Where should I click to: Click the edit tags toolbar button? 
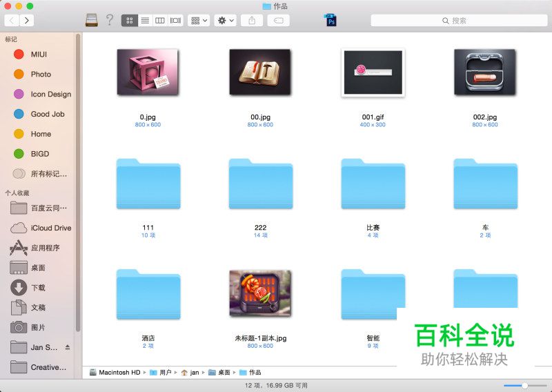[x=278, y=21]
